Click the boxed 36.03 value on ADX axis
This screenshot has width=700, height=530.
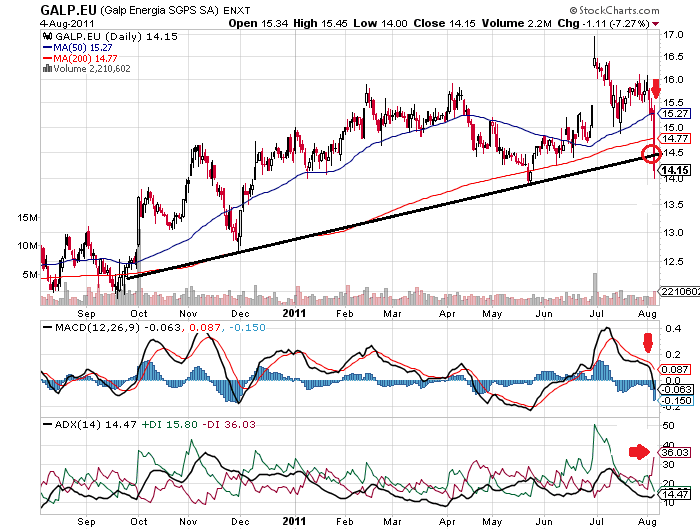click(675, 453)
